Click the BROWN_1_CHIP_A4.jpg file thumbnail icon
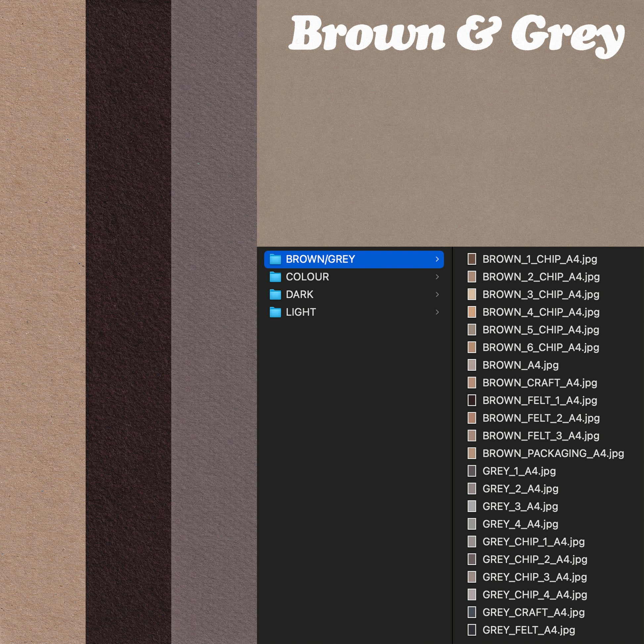This screenshot has height=644, width=644. pyautogui.click(x=472, y=259)
